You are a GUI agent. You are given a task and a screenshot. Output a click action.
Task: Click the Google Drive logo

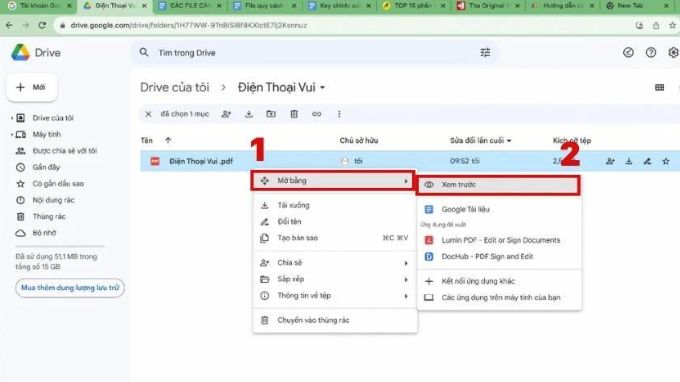tap(20, 52)
